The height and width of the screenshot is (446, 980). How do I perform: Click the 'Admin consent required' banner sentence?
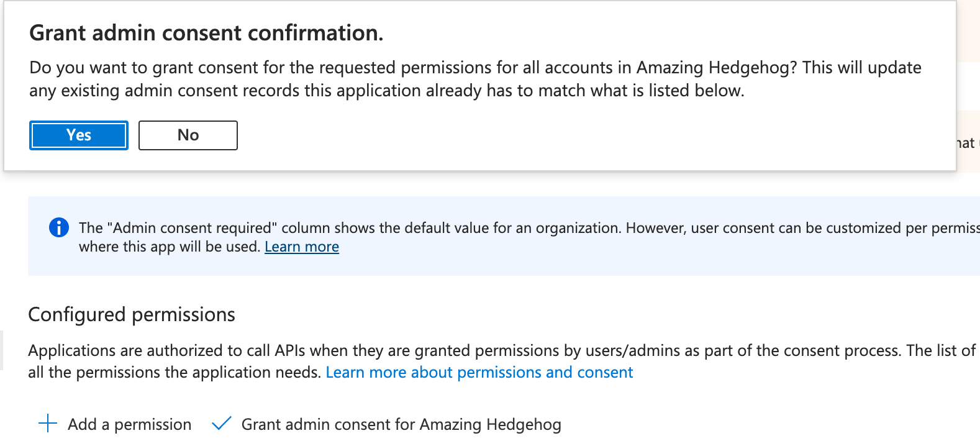click(x=348, y=228)
